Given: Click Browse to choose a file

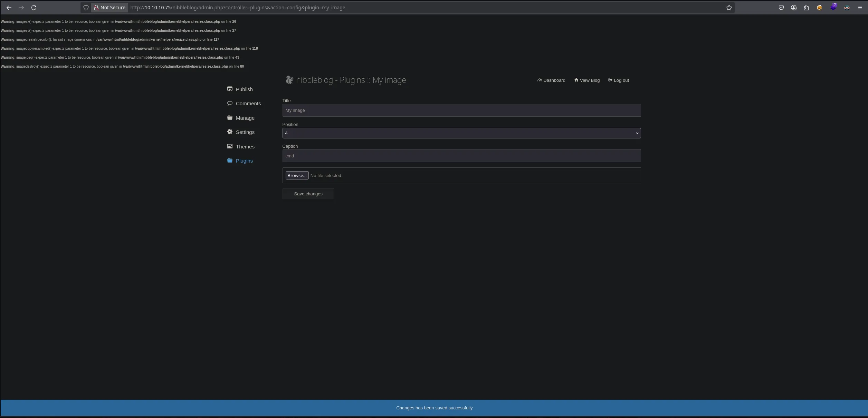Looking at the screenshot, I should click(297, 176).
